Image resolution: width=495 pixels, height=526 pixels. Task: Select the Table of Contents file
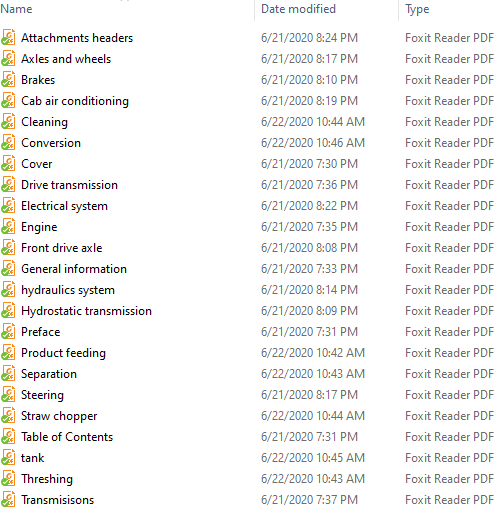click(67, 437)
